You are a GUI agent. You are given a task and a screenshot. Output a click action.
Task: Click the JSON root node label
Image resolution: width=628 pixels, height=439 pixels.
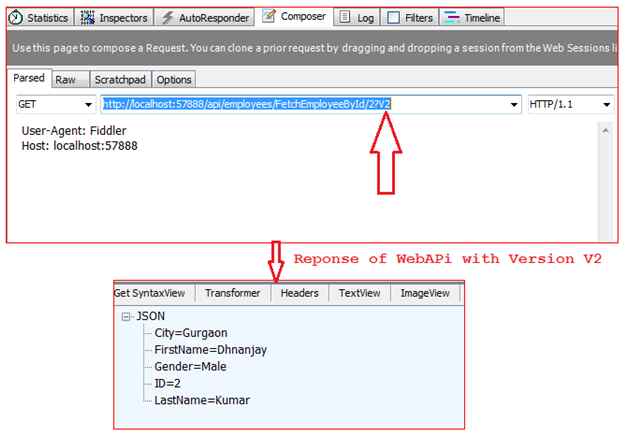tap(151, 316)
